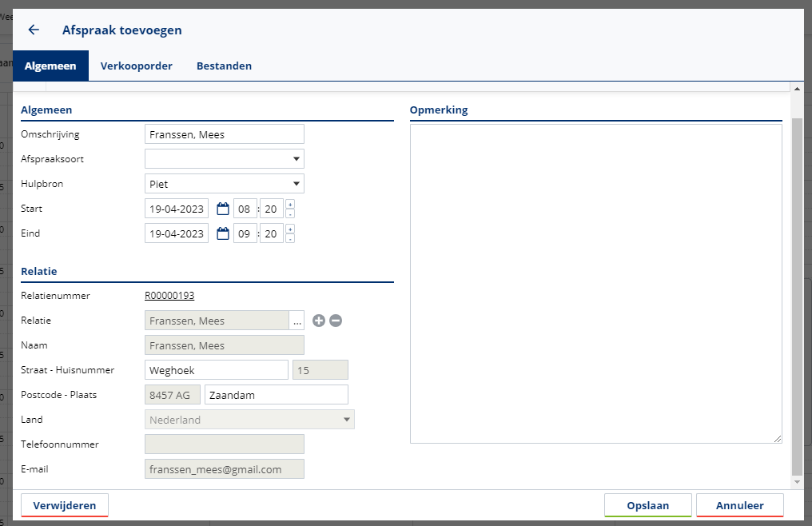
Task: Increase the Start time with the plus stepper
Action: tap(289, 204)
